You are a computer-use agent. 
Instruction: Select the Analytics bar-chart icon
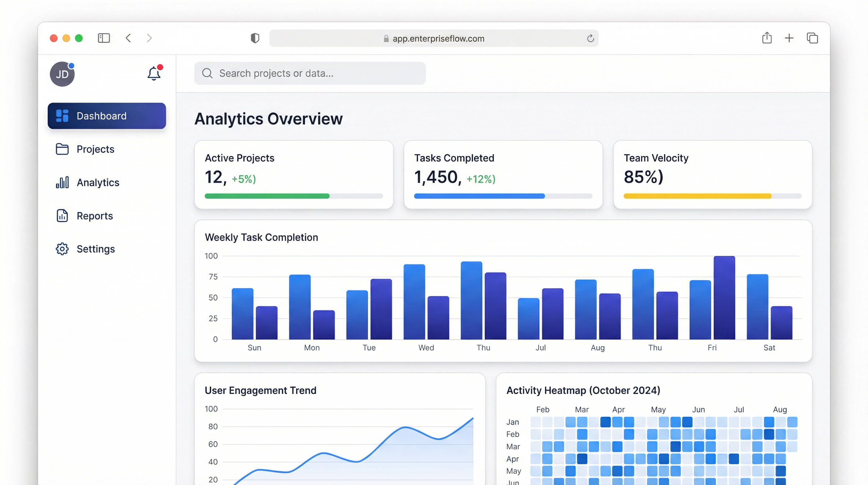62,182
